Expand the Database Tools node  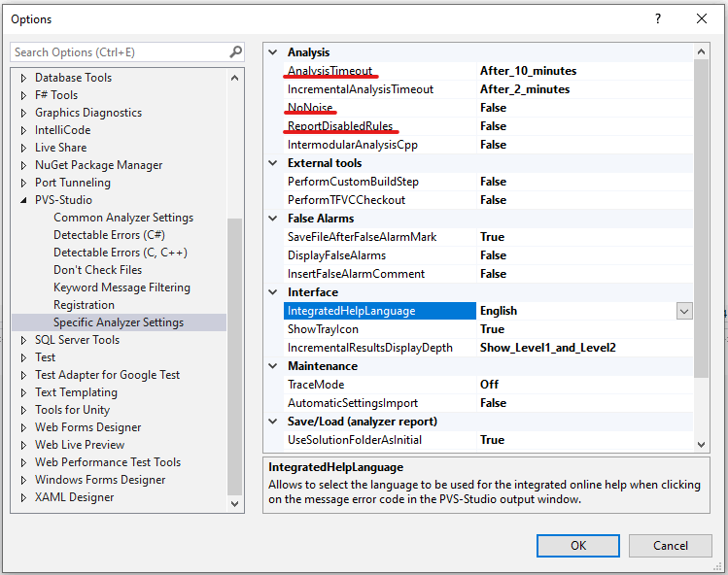click(x=24, y=78)
